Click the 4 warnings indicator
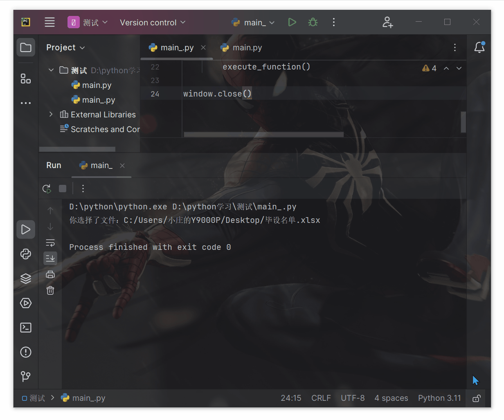The height and width of the screenshot is (420, 504). [430, 68]
